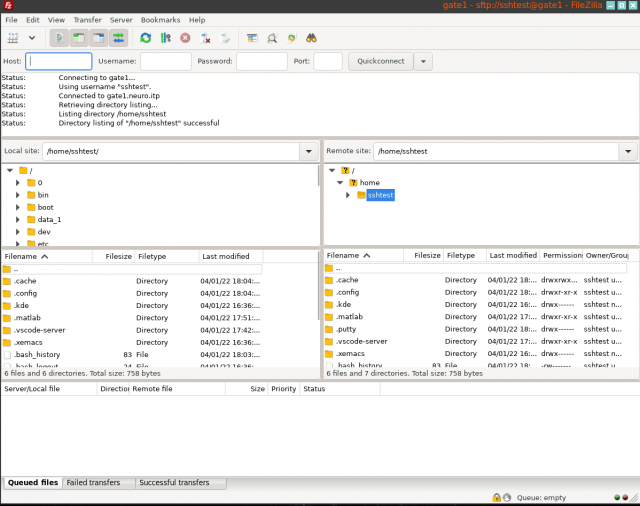Open the Server menu
Viewport: 640px width, 506px height.
click(121, 20)
